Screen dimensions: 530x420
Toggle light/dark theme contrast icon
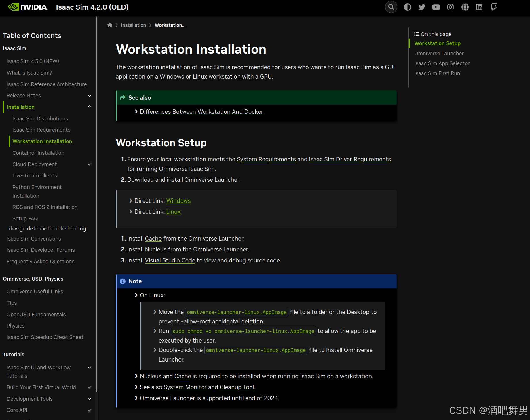[x=407, y=7]
